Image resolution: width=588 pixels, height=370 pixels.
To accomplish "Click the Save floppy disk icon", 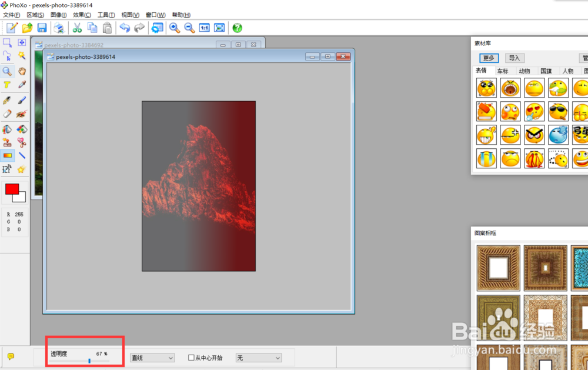I will 42,28.
